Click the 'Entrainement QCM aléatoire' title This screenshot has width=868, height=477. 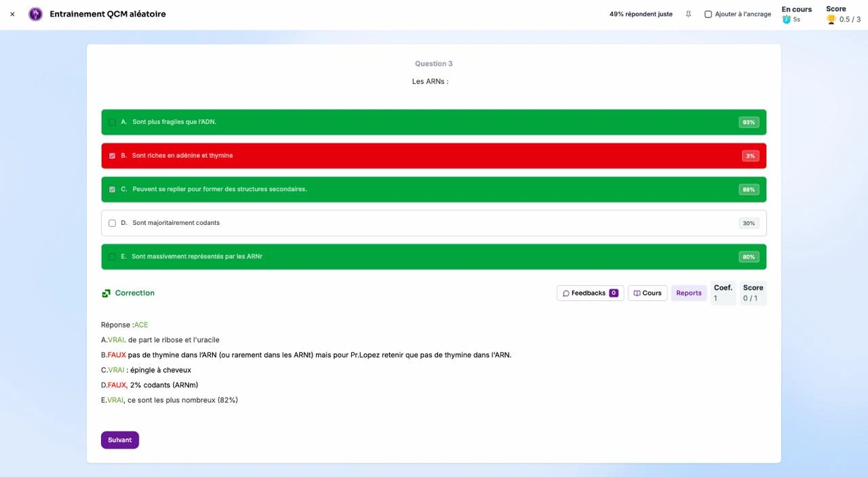[108, 14]
